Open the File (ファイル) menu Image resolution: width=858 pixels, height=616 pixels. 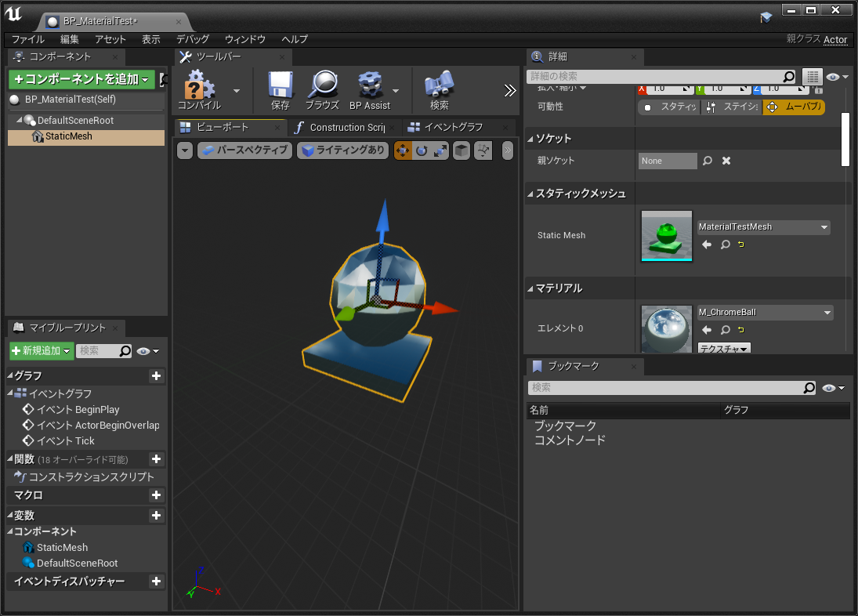click(28, 39)
